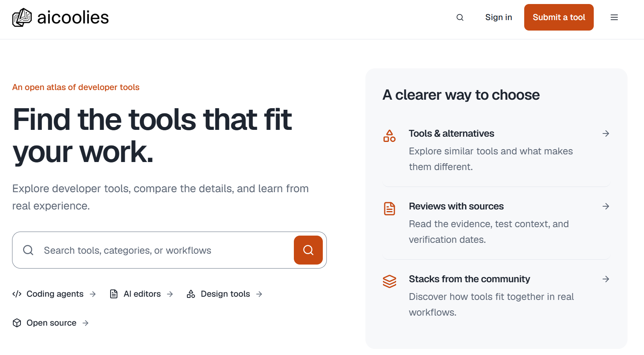The width and height of the screenshot is (644, 355).
Task: Click arrow next to Stacks from the community
Action: pos(606,279)
